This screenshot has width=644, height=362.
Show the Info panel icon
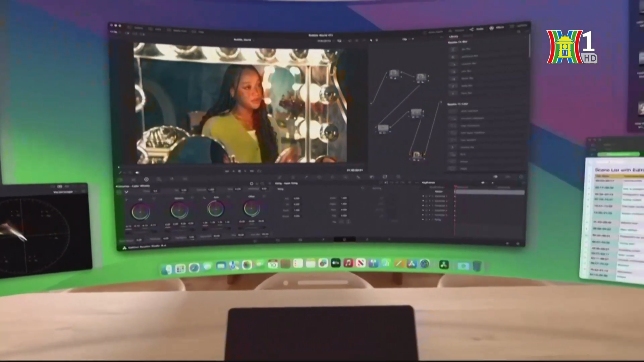521,177
